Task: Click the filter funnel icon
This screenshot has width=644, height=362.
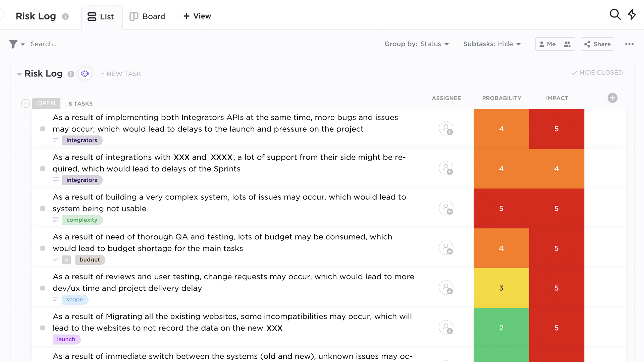Action: 13,44
